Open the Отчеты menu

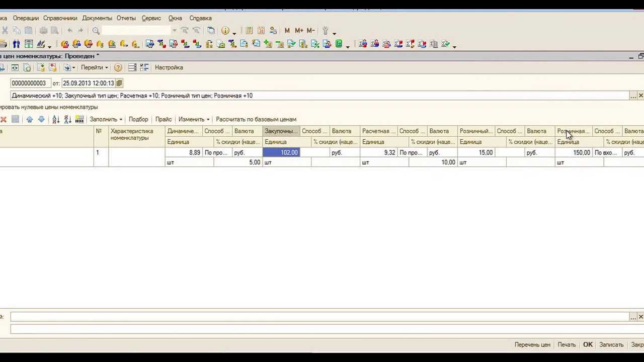click(x=126, y=18)
